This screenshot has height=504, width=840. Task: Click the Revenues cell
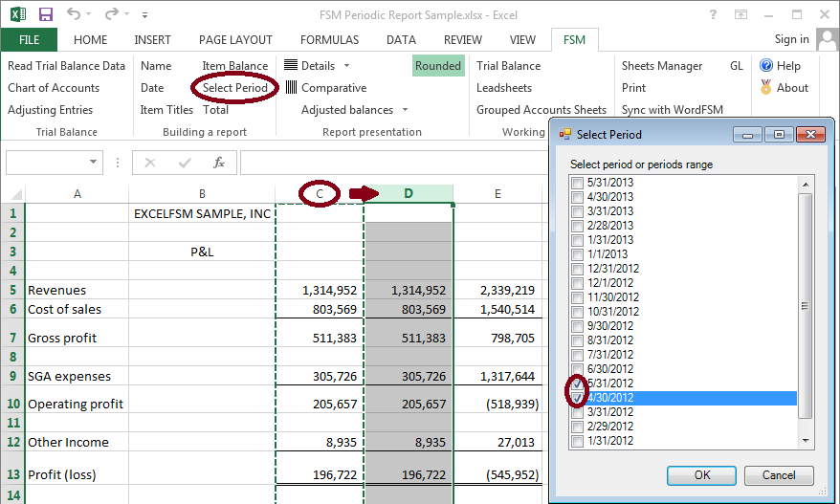[x=77, y=290]
